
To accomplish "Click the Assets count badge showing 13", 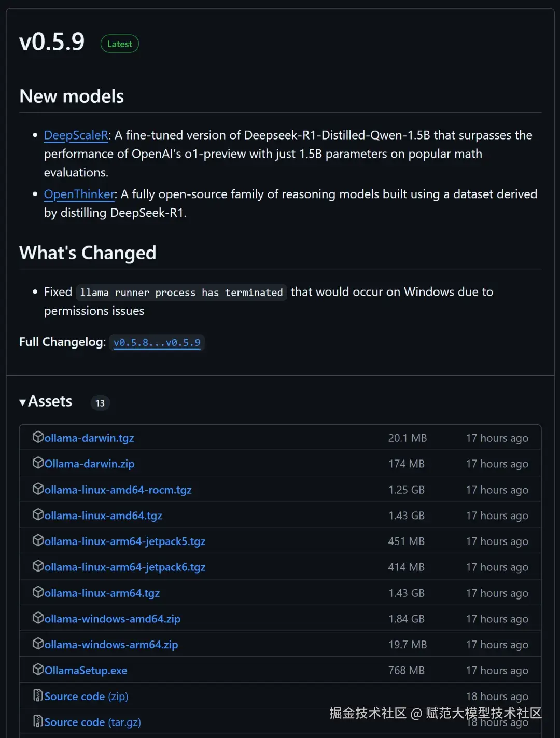I will (x=100, y=403).
